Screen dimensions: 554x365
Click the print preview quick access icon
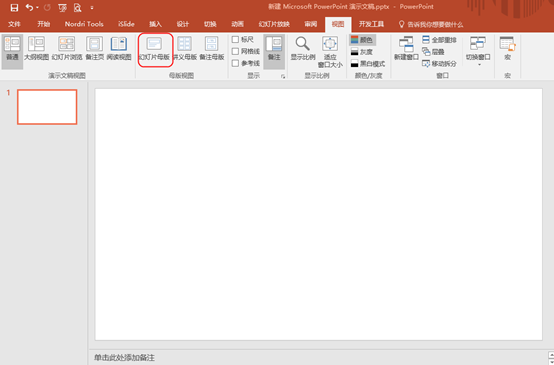point(77,7)
